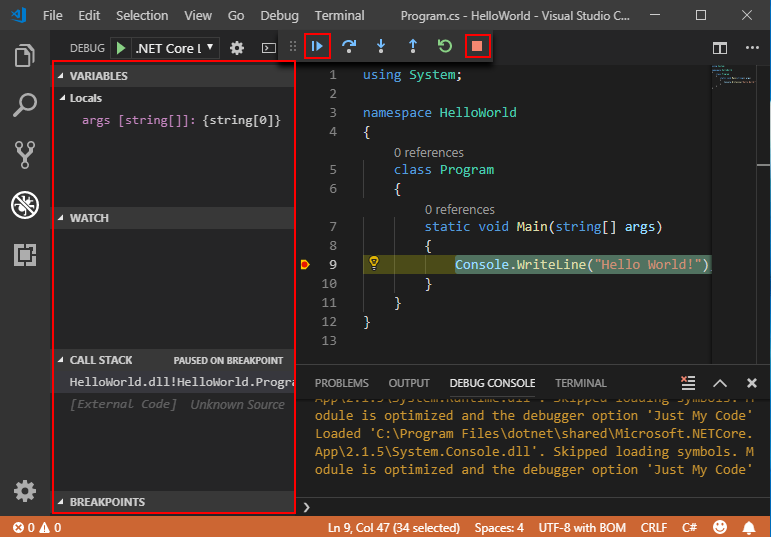771x537 pixels.
Task: Open the Extensions view
Action: [25, 255]
